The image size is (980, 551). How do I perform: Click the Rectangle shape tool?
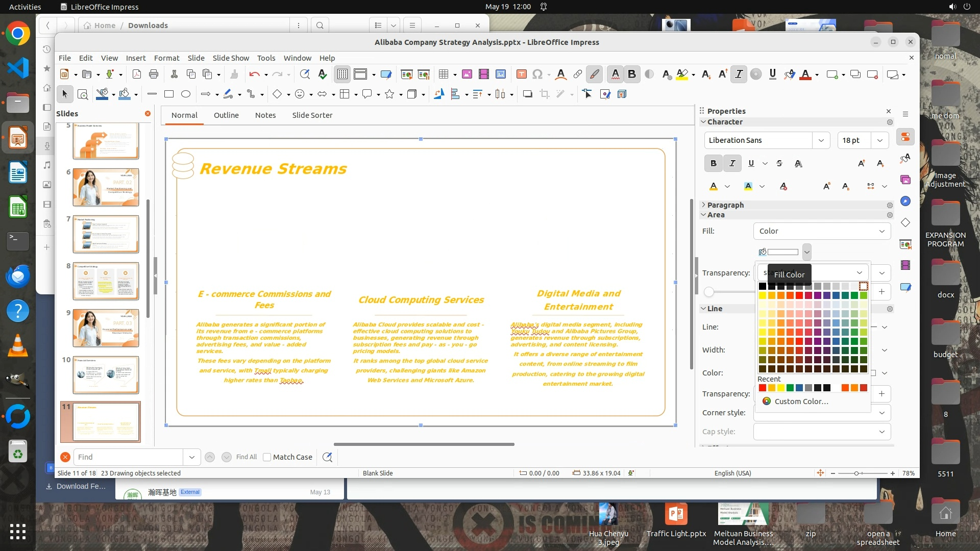[x=169, y=94]
